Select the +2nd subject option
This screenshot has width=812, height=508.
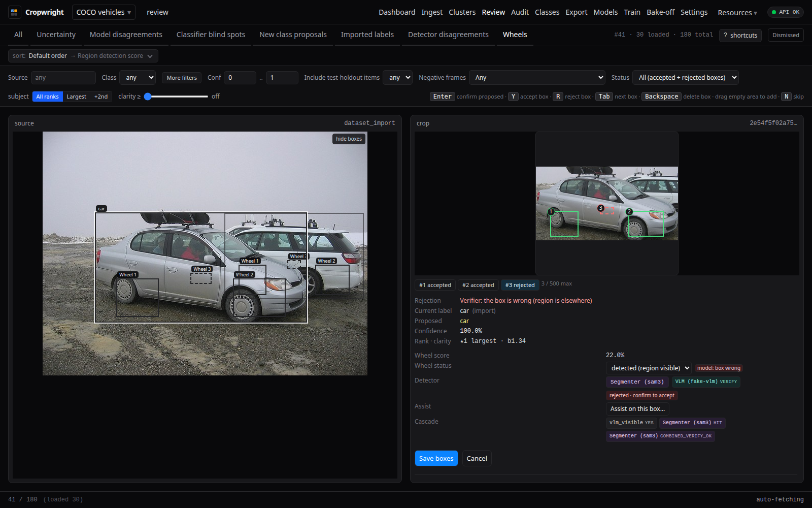click(x=101, y=97)
